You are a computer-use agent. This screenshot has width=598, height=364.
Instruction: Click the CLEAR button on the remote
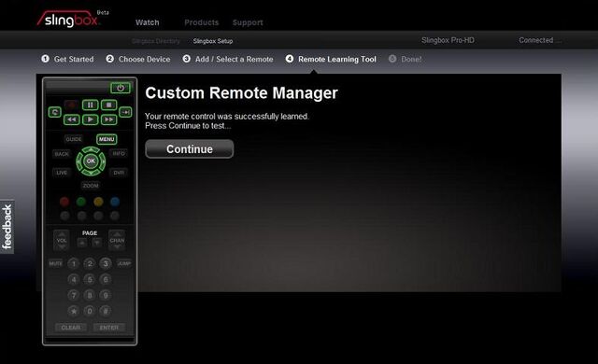pos(71,328)
